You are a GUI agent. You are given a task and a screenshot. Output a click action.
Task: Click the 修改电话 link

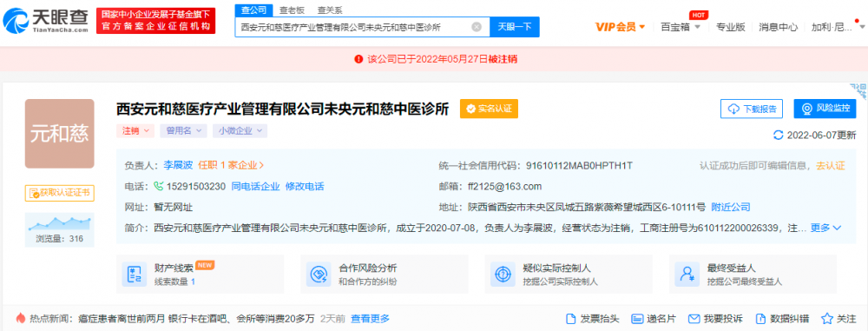pyautogui.click(x=305, y=186)
